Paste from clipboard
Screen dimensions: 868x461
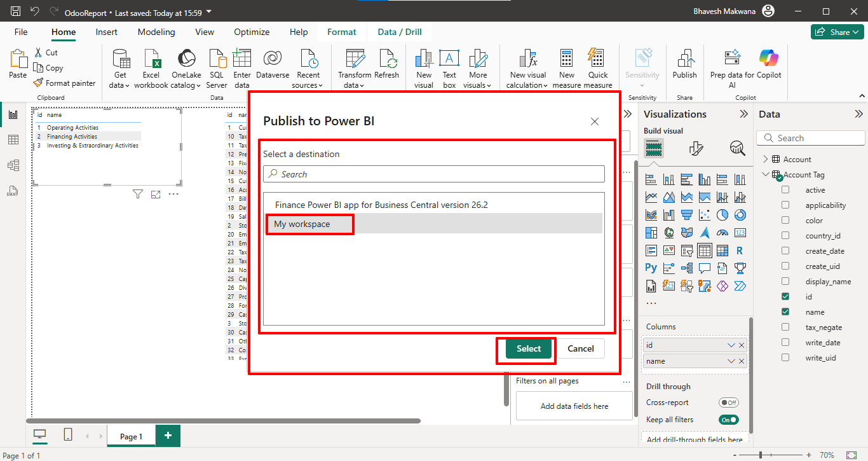pos(18,65)
